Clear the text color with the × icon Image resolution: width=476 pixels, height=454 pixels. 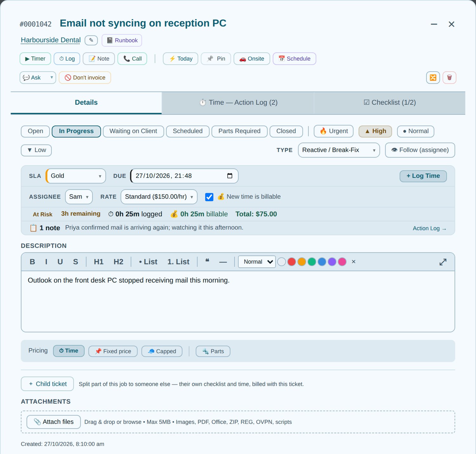click(354, 262)
